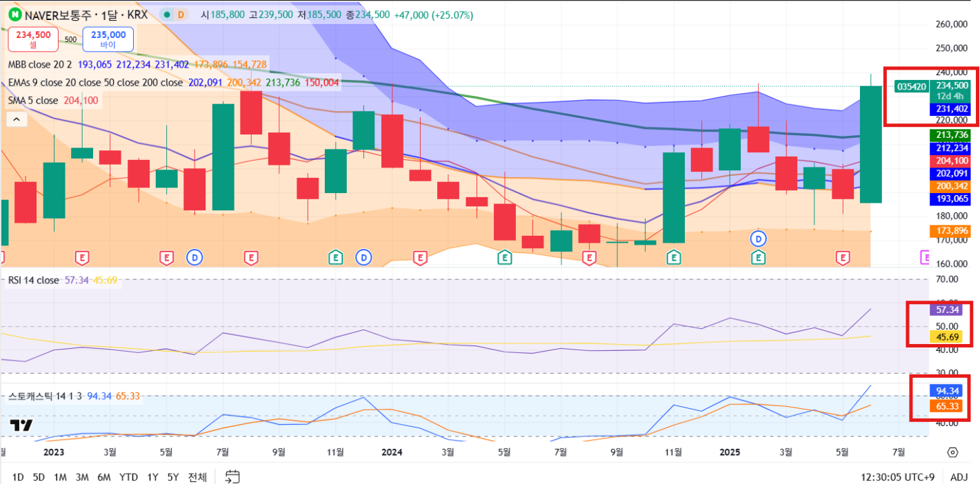This screenshot has width=980, height=484.
Task: Click the 70.00 level on RSI scale
Action: pyautogui.click(x=948, y=279)
